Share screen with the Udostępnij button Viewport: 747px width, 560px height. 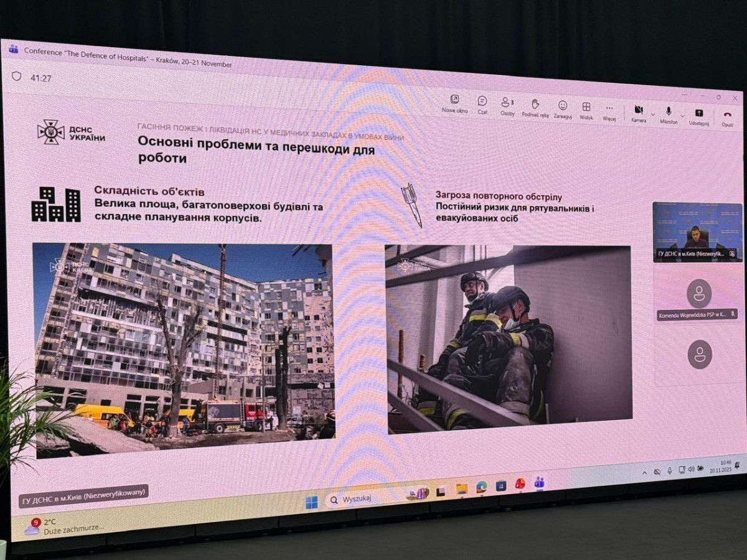coord(698,116)
